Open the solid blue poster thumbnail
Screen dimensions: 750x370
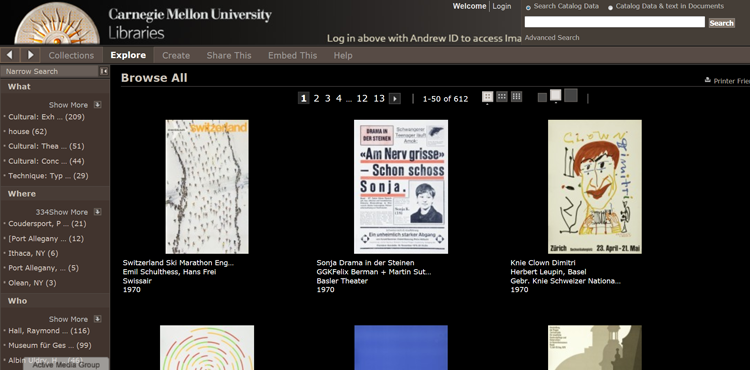401,348
